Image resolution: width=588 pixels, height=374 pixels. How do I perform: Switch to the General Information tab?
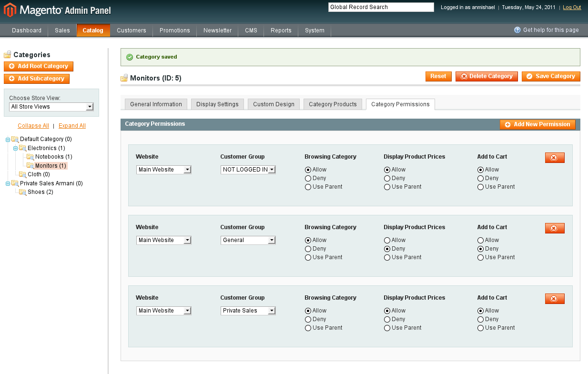[156, 104]
